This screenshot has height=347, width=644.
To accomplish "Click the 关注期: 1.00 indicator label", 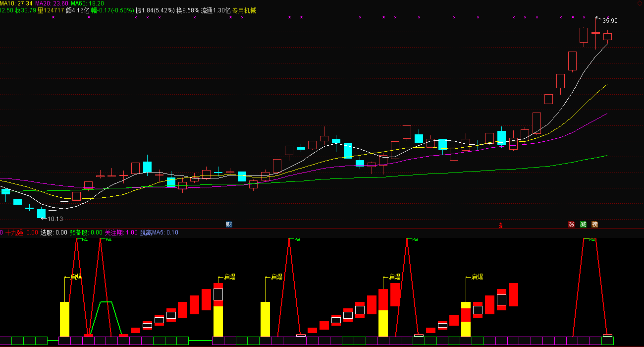I will [121, 232].
